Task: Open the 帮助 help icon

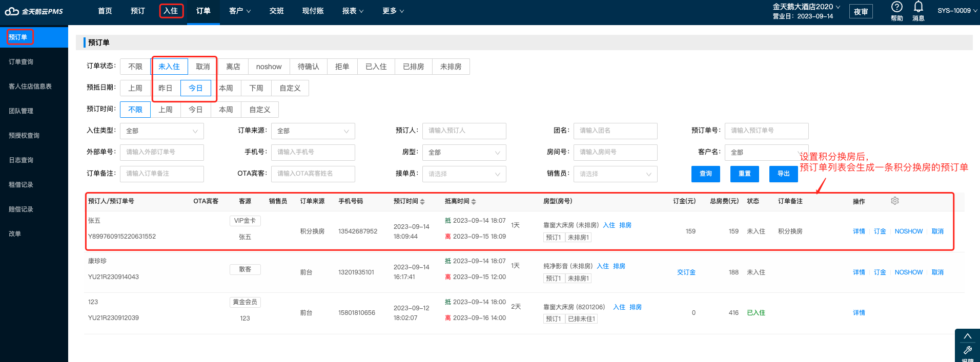Action: [896, 7]
